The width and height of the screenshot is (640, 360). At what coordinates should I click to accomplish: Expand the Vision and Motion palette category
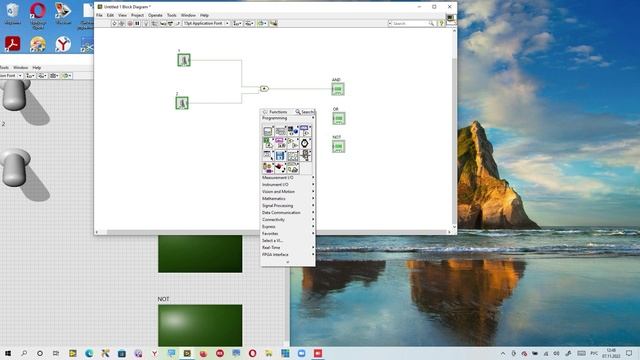(288, 191)
